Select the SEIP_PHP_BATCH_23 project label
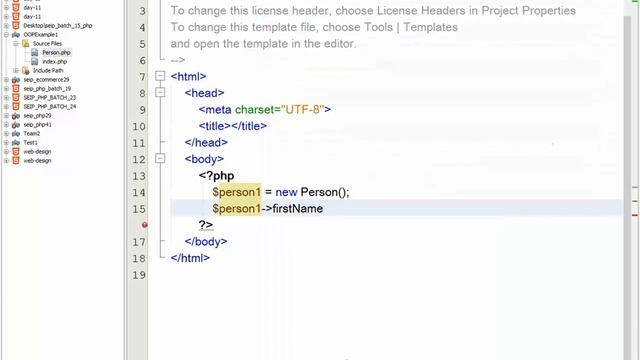The width and height of the screenshot is (640, 360). pos(49,98)
